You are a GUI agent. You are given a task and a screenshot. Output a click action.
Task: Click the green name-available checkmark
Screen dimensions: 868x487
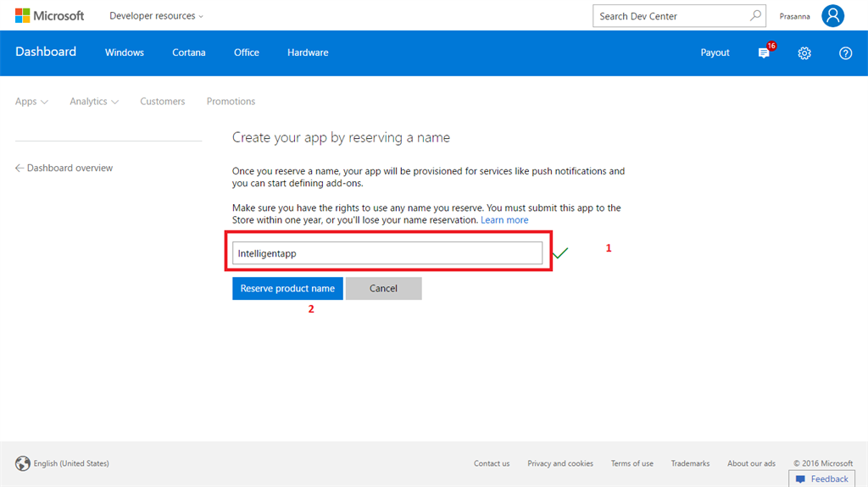point(560,253)
